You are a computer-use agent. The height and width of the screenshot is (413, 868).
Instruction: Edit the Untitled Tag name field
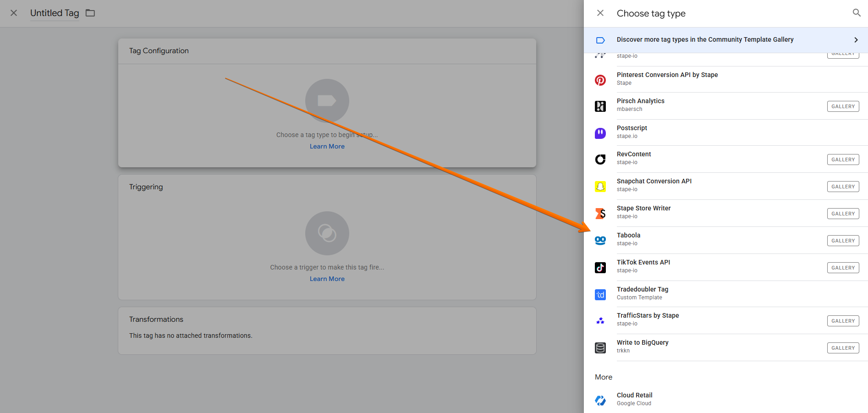[55, 13]
